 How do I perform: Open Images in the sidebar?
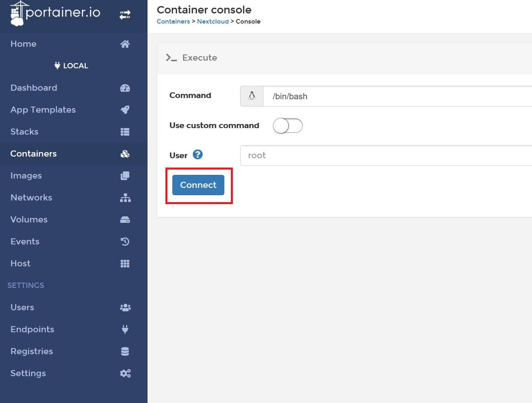(x=26, y=176)
